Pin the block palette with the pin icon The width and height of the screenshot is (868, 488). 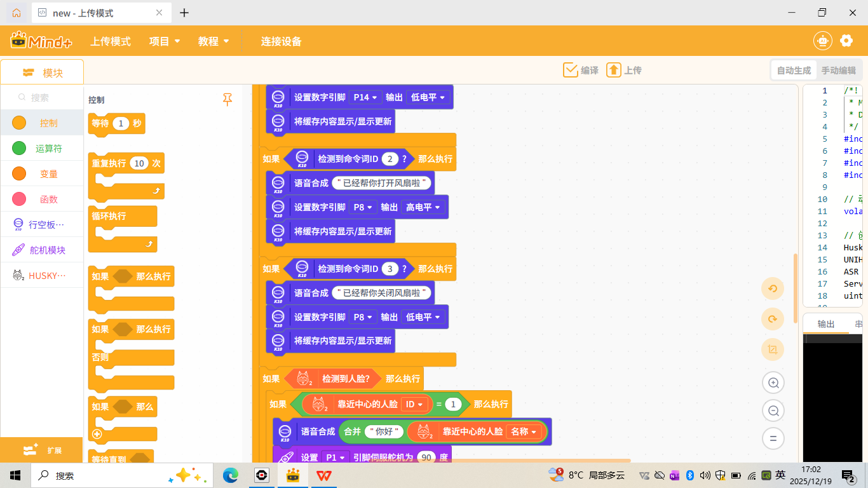[x=227, y=100]
